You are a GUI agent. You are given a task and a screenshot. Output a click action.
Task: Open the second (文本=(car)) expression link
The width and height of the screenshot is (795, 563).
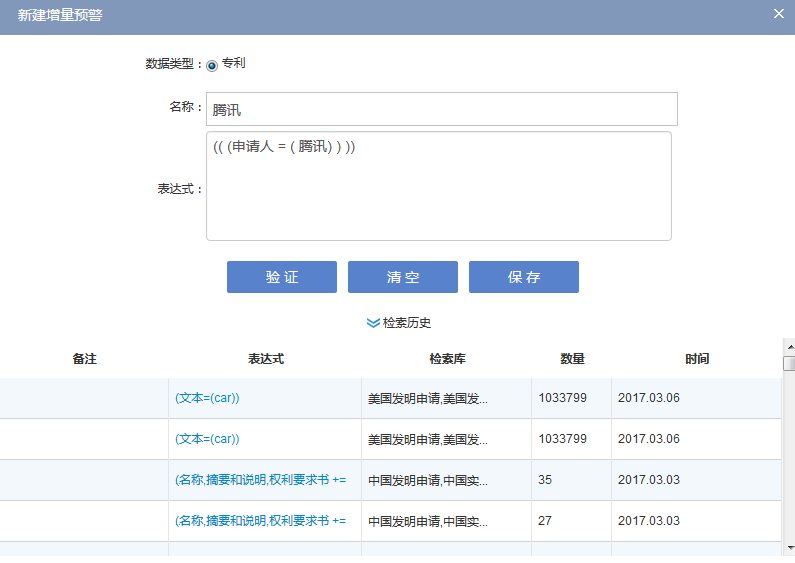pyautogui.click(x=207, y=439)
